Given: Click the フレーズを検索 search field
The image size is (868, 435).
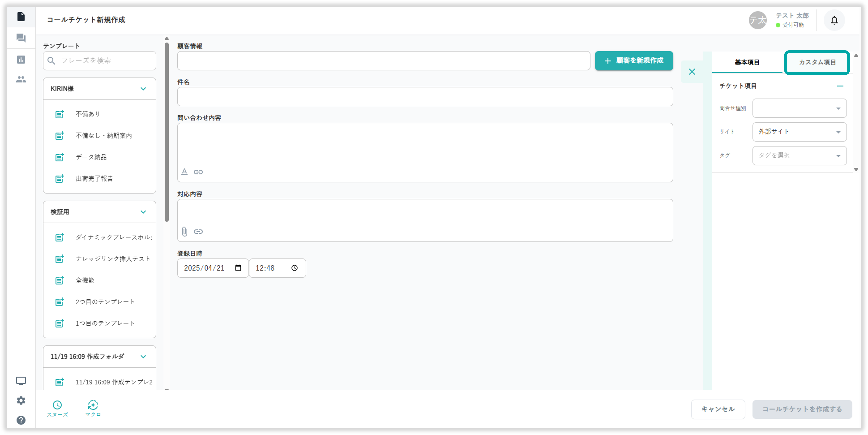Looking at the screenshot, I should point(104,61).
